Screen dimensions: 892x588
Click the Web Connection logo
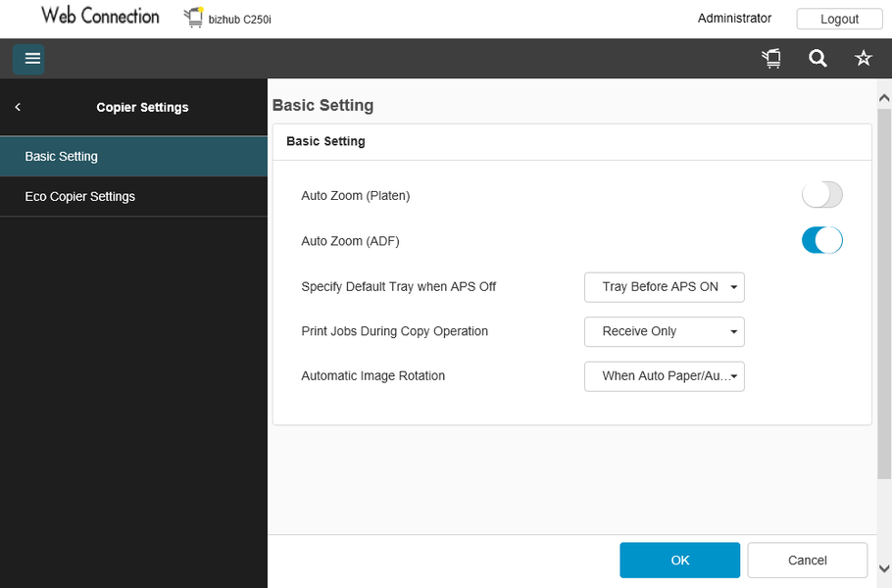[100, 17]
